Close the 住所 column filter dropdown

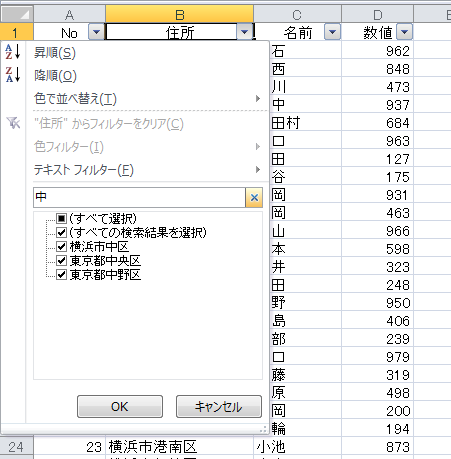click(245, 32)
